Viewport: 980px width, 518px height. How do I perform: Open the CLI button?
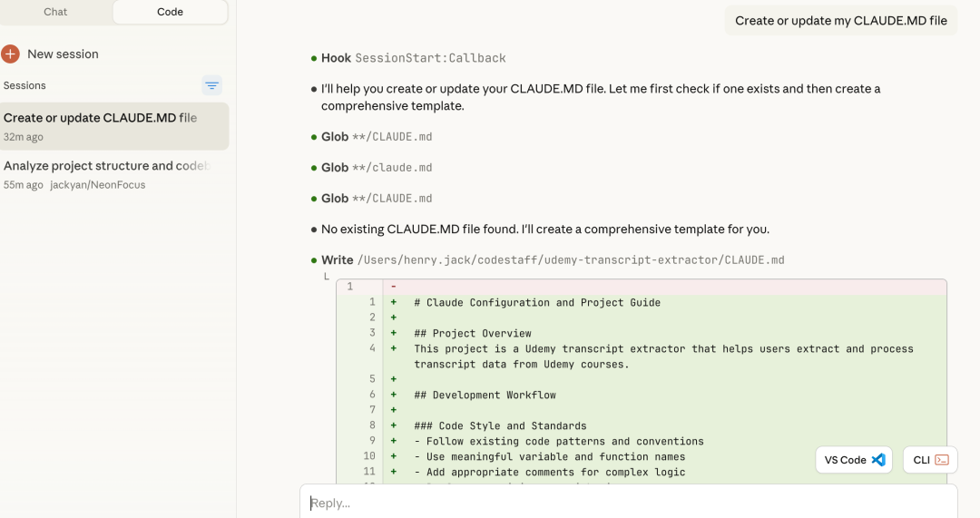click(929, 460)
